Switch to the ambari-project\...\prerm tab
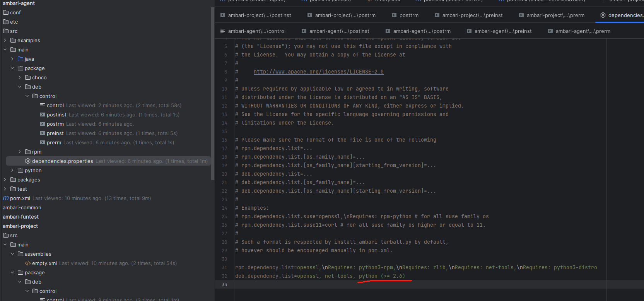 [x=552, y=15]
